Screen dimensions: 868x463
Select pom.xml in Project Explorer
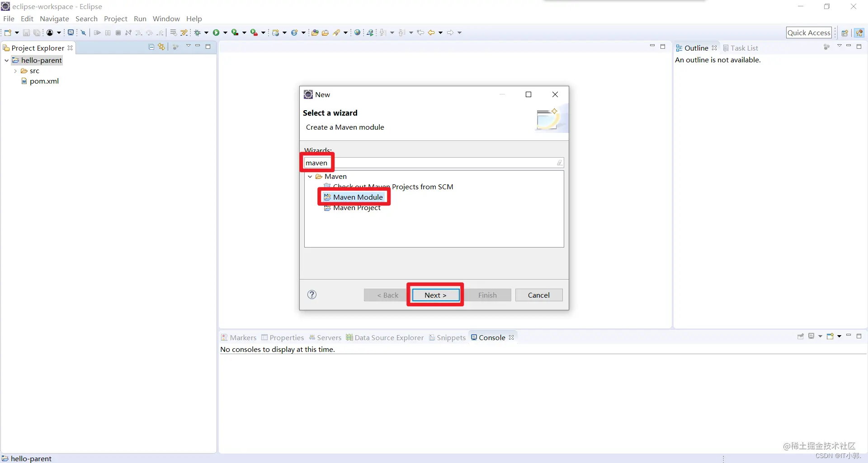tap(40, 81)
